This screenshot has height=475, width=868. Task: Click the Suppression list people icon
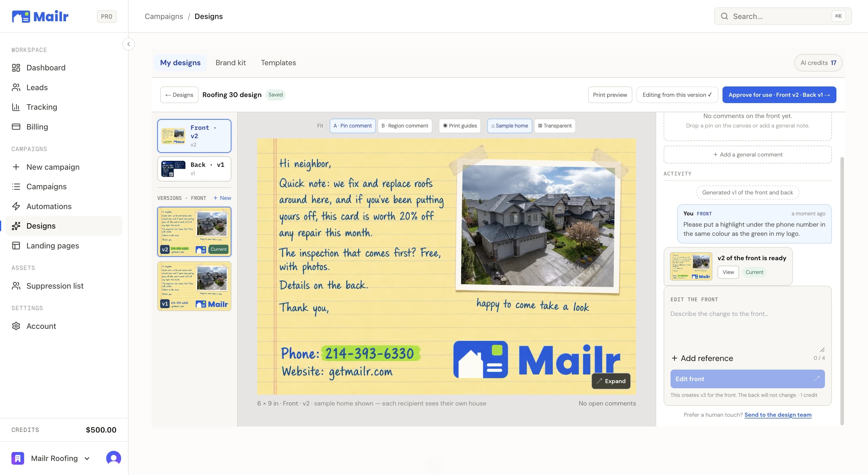pyautogui.click(x=16, y=286)
